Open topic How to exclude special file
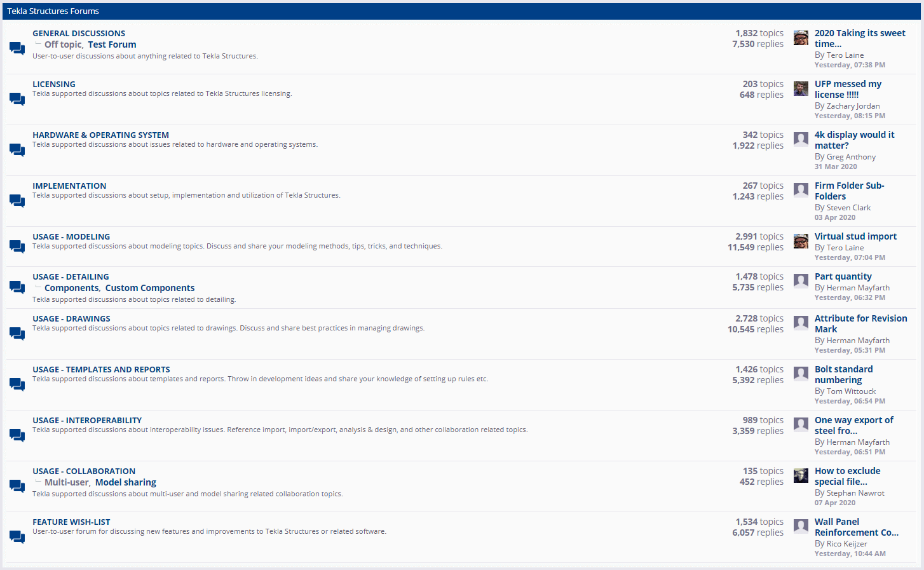The image size is (924, 570). tap(848, 477)
